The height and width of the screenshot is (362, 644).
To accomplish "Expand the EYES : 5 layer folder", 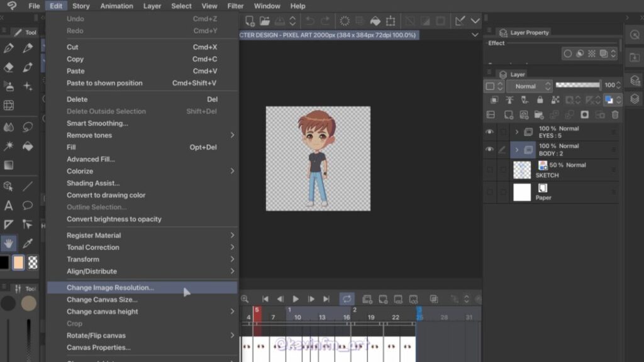I will pos(517,132).
